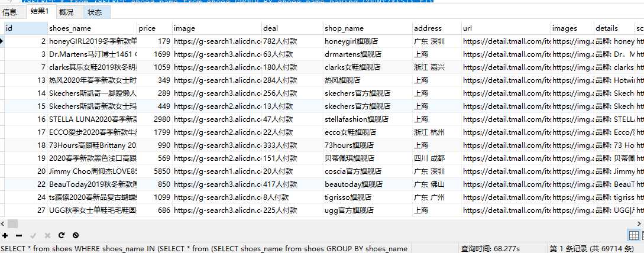Click shop cell clarks女鞋旗舰店
Viewport: 644px width, 253px height.
[x=368, y=67]
